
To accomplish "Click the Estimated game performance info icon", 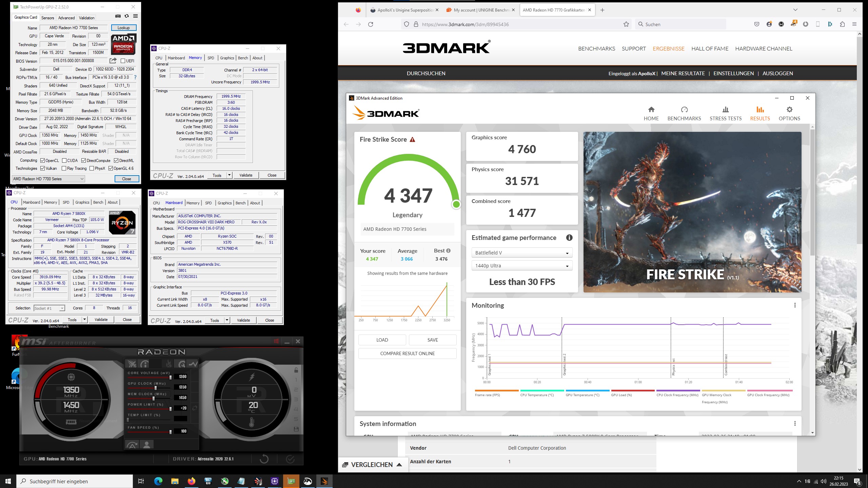I will pos(569,238).
